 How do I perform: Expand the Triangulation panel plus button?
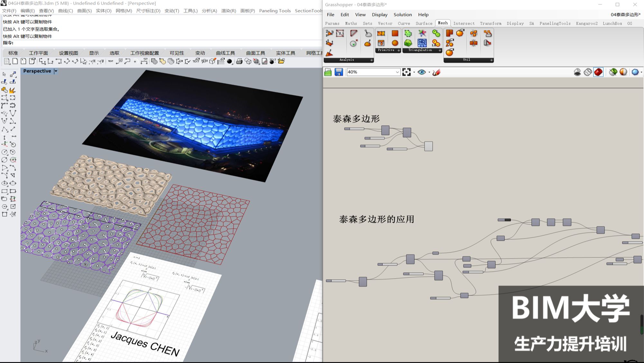[440, 50]
